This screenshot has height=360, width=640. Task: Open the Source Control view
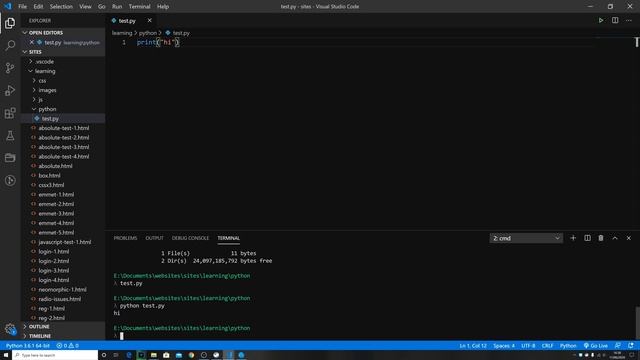(x=10, y=68)
